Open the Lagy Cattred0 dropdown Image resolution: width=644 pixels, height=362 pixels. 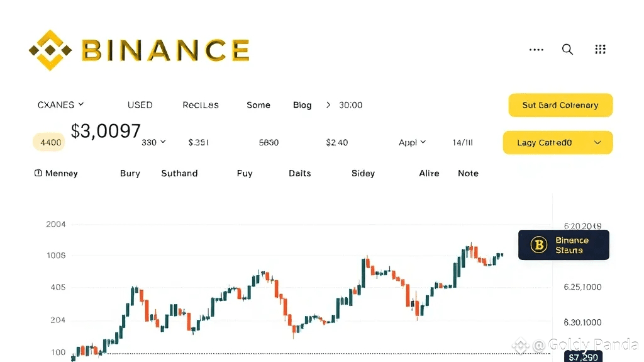pos(597,143)
